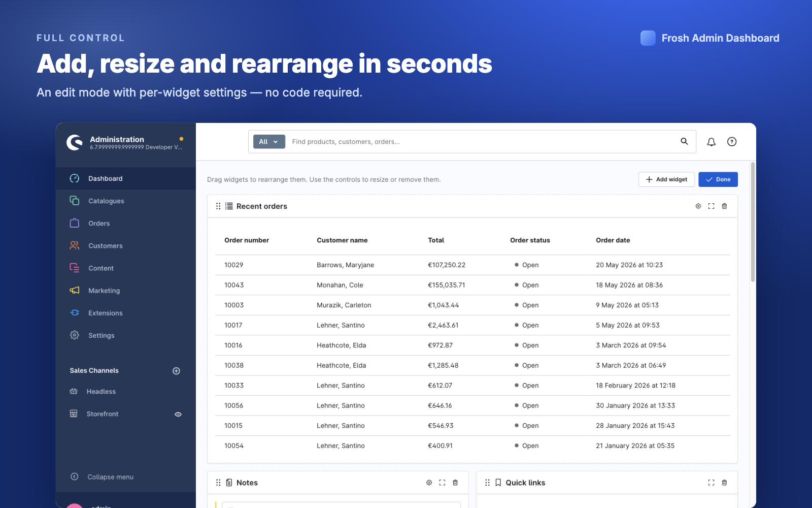Open the help question mark icon
The width and height of the screenshot is (812, 508).
pyautogui.click(x=732, y=142)
